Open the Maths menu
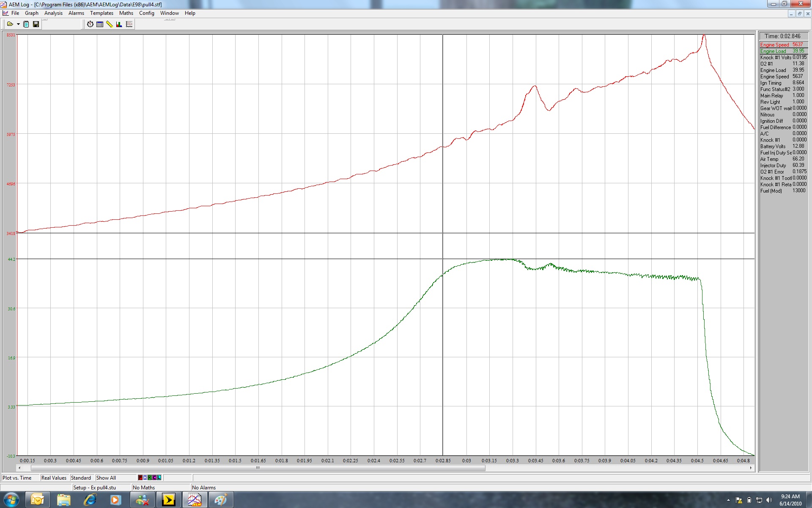The image size is (812, 508). point(126,13)
